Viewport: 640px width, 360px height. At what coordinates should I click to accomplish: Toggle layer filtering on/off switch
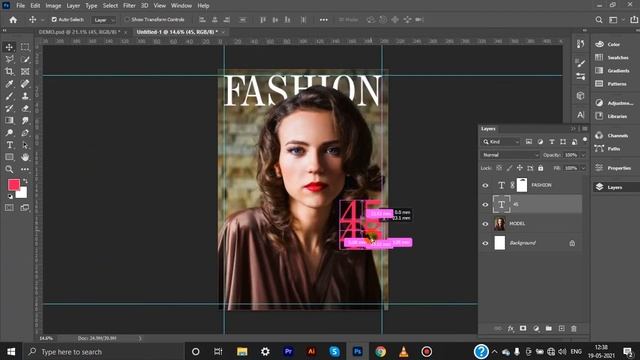point(585,140)
